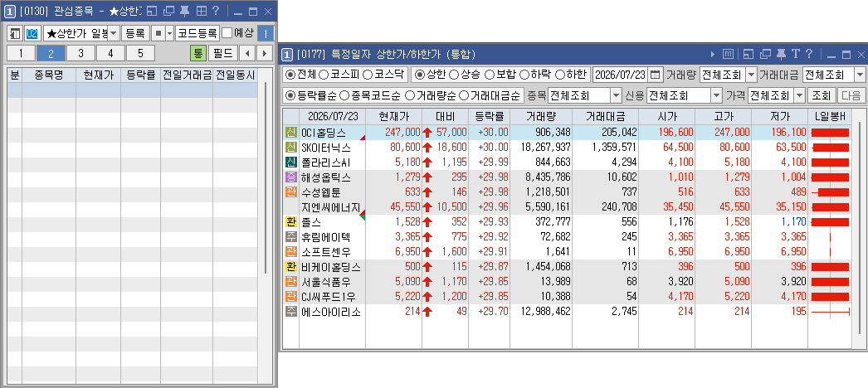
Task: Click the font T icon in 0177 title bar
Action: coord(796,54)
